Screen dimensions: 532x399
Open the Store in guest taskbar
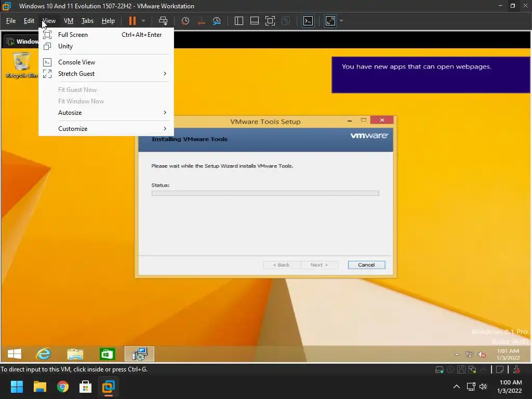pos(107,354)
